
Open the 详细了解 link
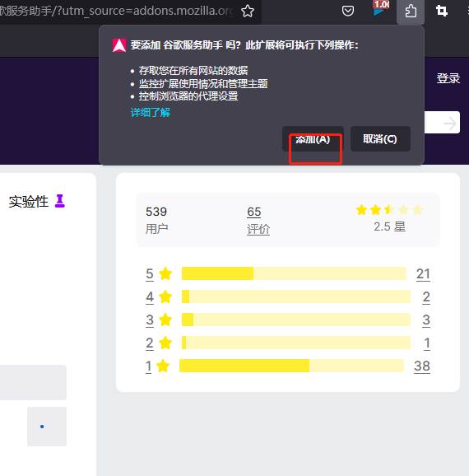point(151,112)
